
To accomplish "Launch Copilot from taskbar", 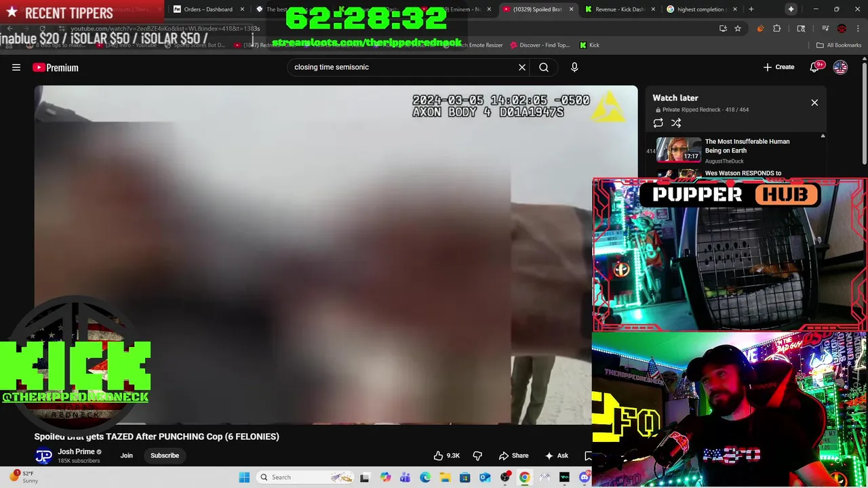I will 386,477.
